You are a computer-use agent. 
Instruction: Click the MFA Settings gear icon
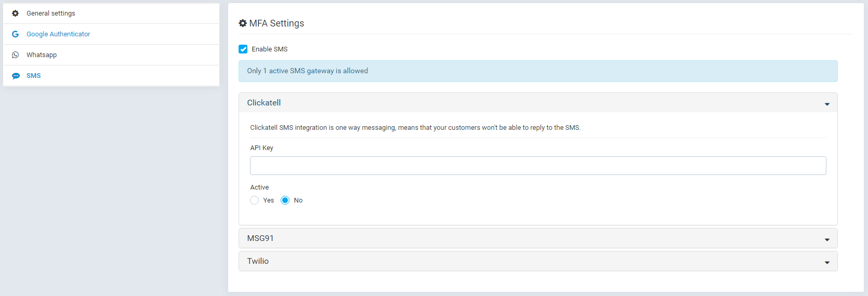click(x=243, y=23)
